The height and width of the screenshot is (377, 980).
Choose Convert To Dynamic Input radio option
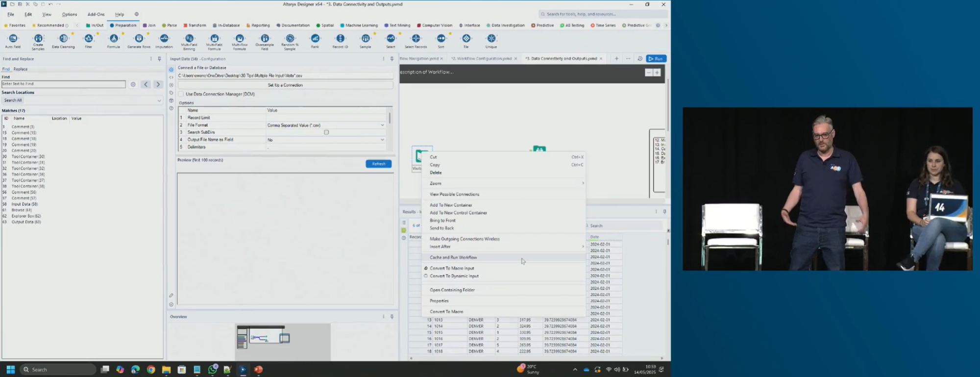pos(426,276)
